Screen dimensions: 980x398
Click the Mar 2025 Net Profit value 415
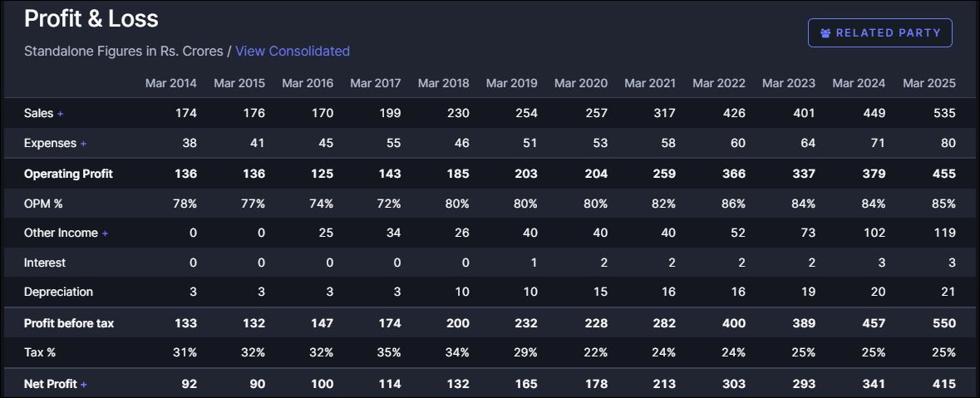click(944, 384)
